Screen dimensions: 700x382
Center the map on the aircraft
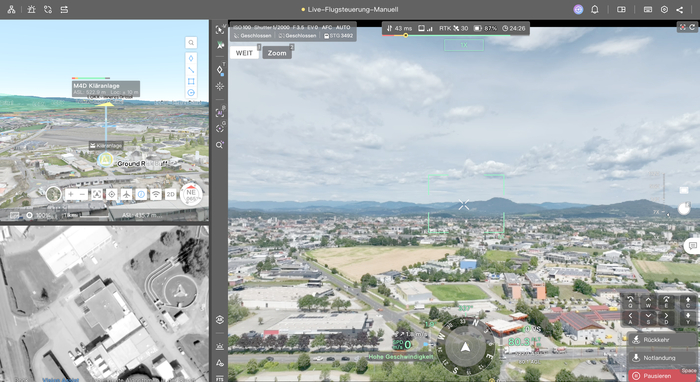126,194
